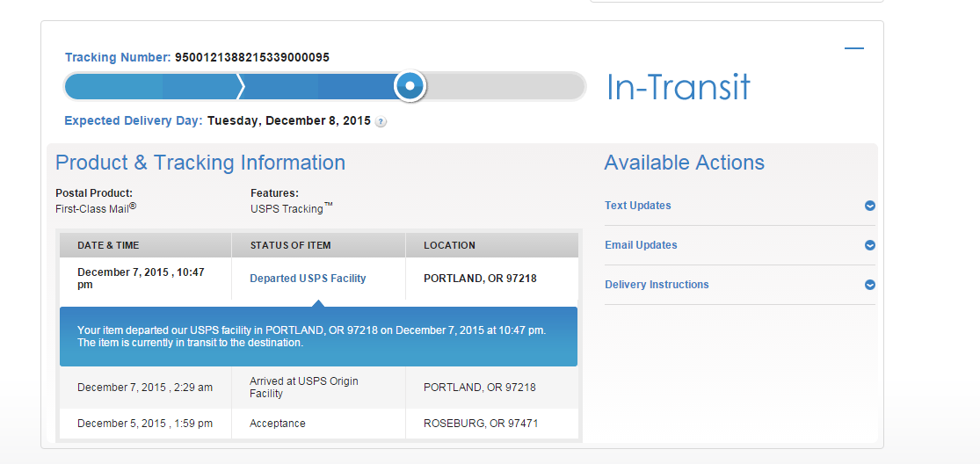
Task: Expand the Text Updates arrow
Action: 869,206
